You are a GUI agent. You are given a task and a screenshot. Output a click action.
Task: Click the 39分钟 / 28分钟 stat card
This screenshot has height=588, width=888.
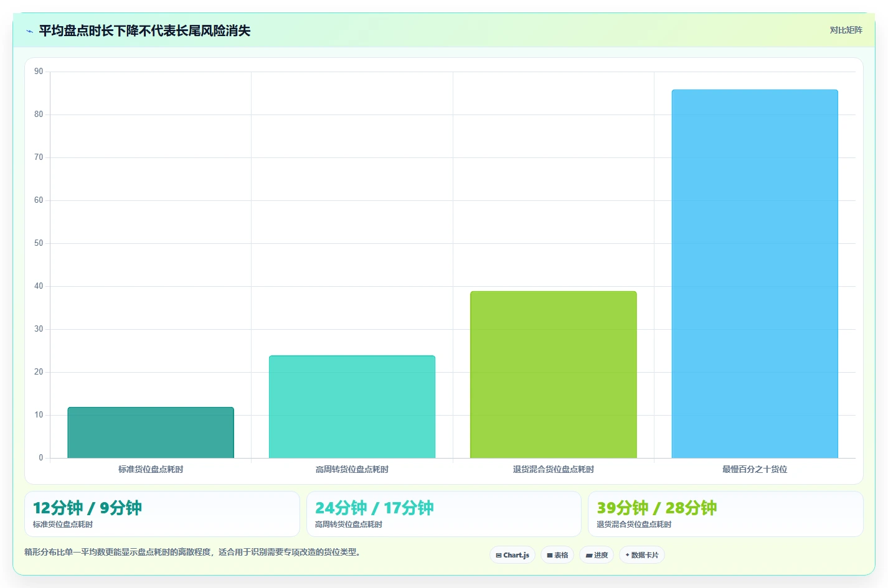point(725,514)
